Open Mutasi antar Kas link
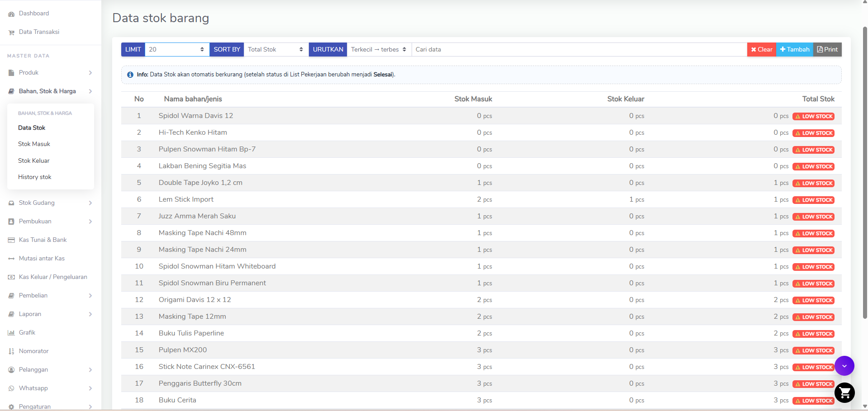The height and width of the screenshot is (411, 868). tap(42, 259)
